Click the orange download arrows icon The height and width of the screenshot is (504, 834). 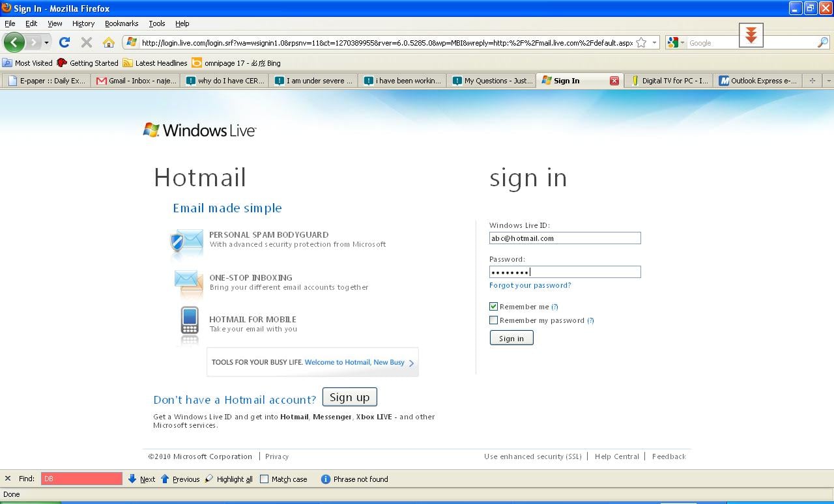tap(751, 35)
